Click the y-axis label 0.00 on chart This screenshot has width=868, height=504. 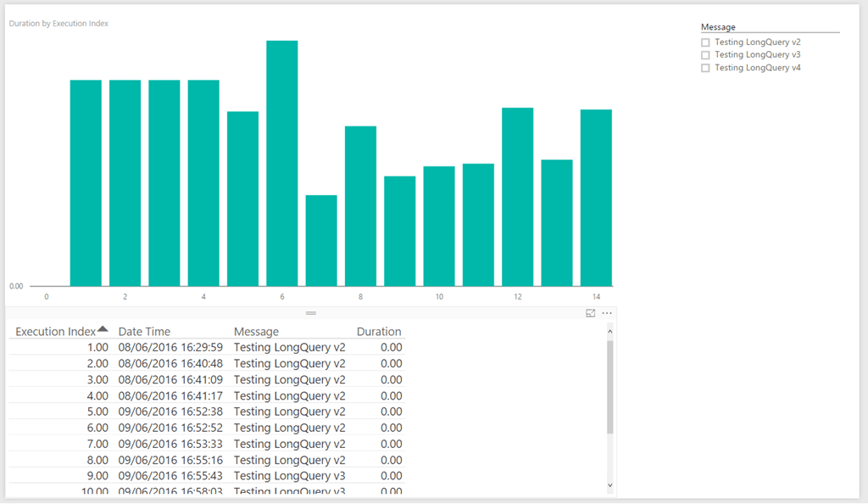16,286
